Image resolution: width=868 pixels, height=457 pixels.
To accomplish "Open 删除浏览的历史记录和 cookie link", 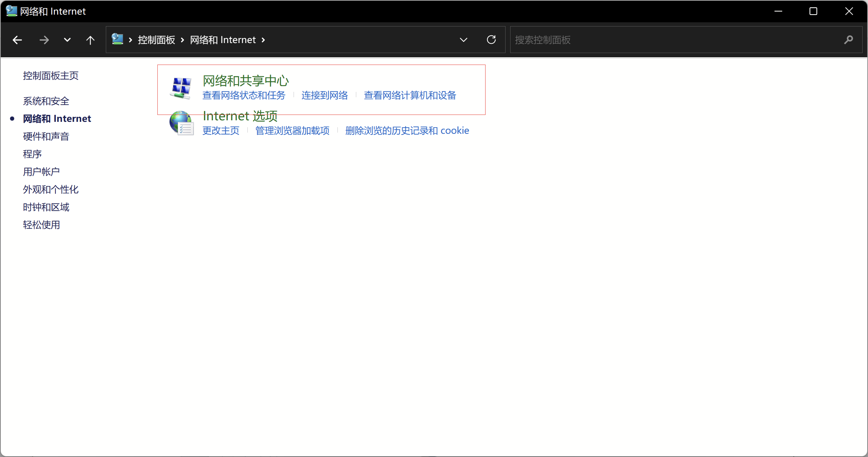I will tap(407, 131).
